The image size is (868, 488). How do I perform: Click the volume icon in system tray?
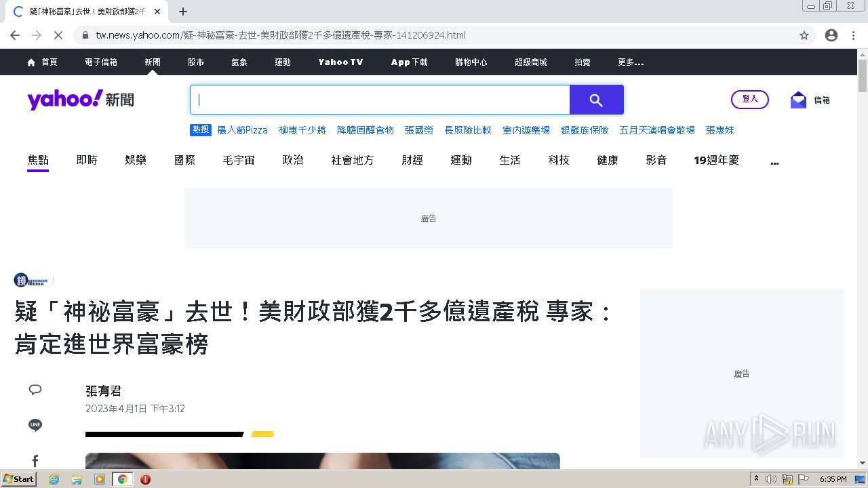[771, 479]
